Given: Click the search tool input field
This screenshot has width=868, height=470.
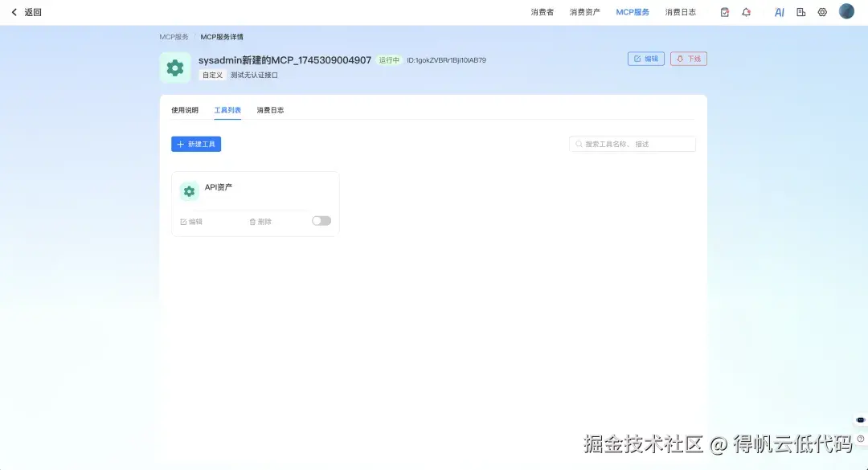Looking at the screenshot, I should coord(633,144).
